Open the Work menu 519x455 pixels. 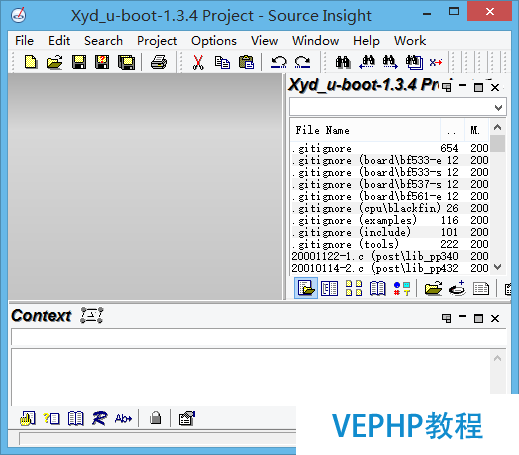pyautogui.click(x=410, y=41)
